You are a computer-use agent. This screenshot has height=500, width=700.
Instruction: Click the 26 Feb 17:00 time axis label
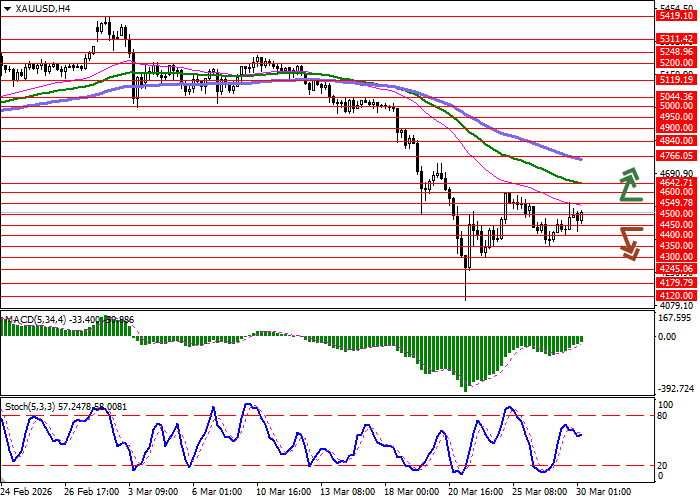click(x=92, y=492)
